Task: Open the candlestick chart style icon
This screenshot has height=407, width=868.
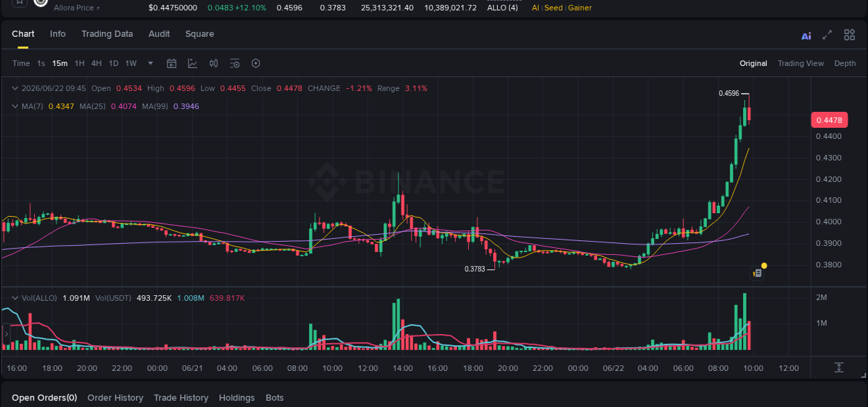Action: [214, 63]
